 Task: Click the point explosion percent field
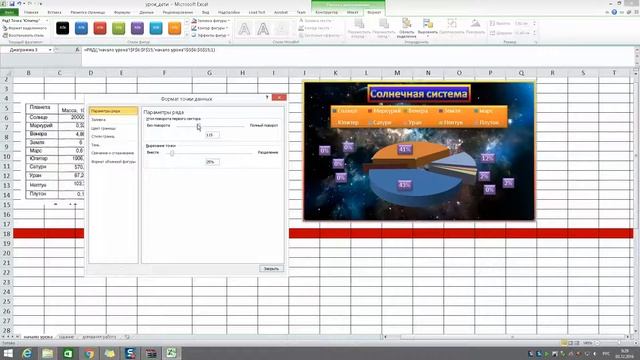click(212, 162)
